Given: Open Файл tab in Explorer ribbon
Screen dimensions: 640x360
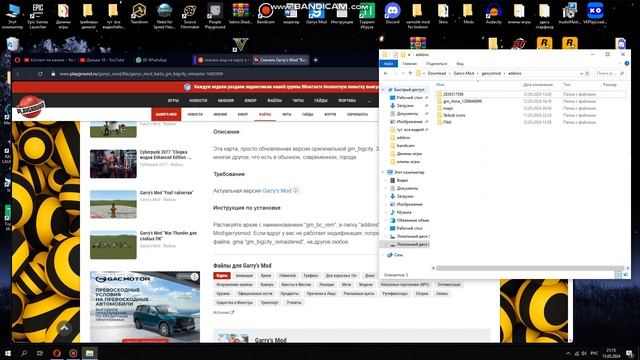Looking at the screenshot, I should 389,64.
